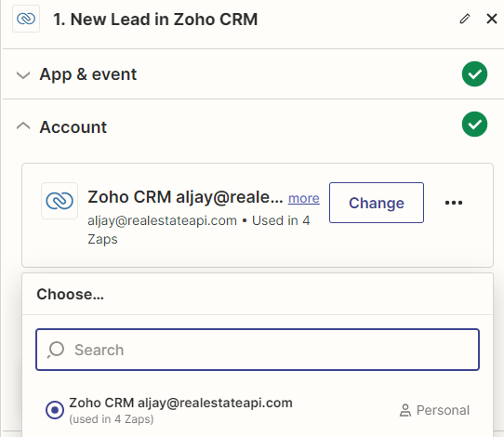Click the Personal person icon
Image resolution: width=504 pixels, height=437 pixels.
coord(405,410)
